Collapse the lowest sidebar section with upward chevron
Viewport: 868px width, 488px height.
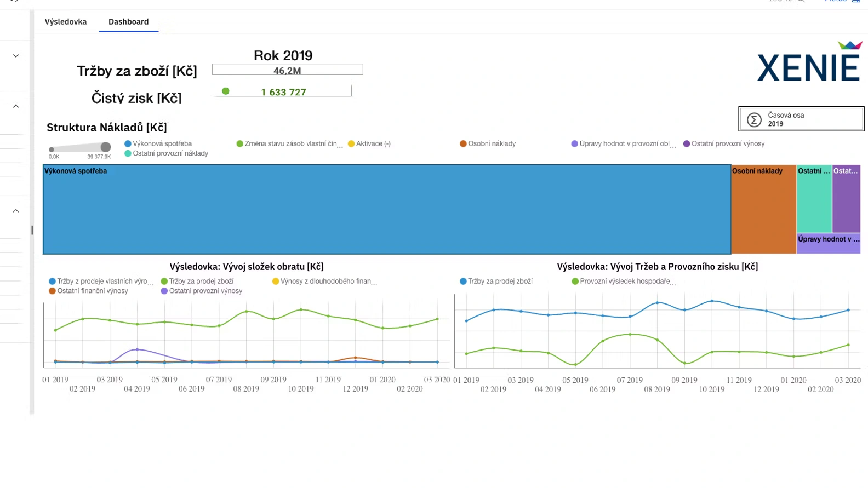coord(16,211)
